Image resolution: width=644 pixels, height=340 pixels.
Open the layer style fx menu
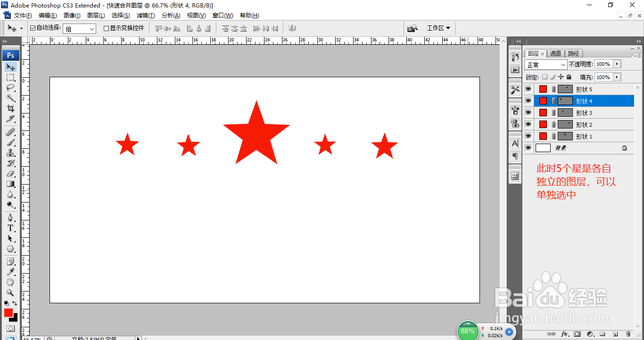(x=564, y=334)
